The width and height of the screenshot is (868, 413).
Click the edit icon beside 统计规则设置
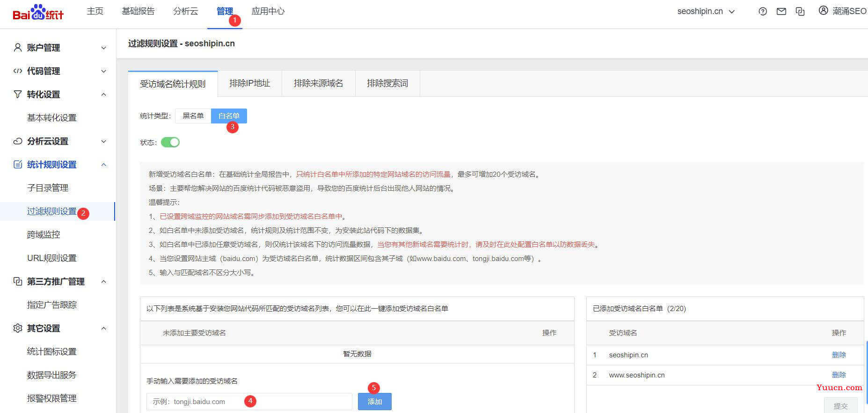[18, 164]
